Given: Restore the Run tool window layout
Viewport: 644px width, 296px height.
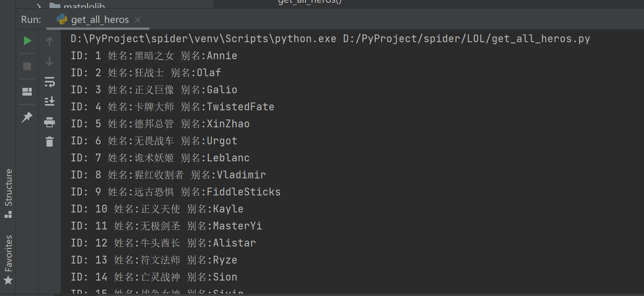Looking at the screenshot, I should [x=27, y=92].
